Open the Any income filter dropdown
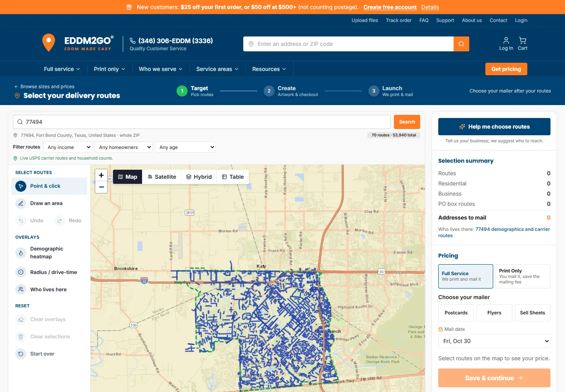The width and height of the screenshot is (565, 392). click(67, 147)
